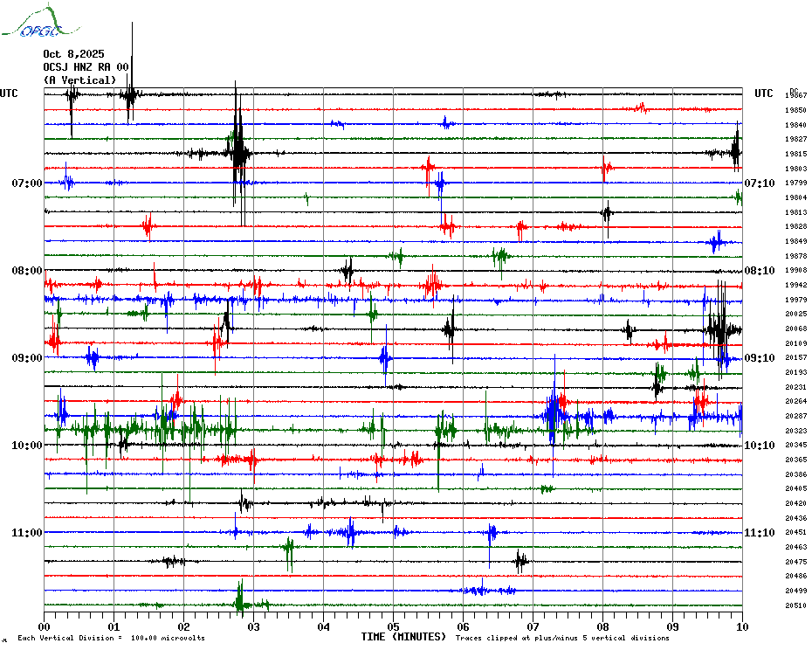Click the 'TIME (MINUTES)' axis title
Viewport: 812px width, 650px height.
click(403, 637)
